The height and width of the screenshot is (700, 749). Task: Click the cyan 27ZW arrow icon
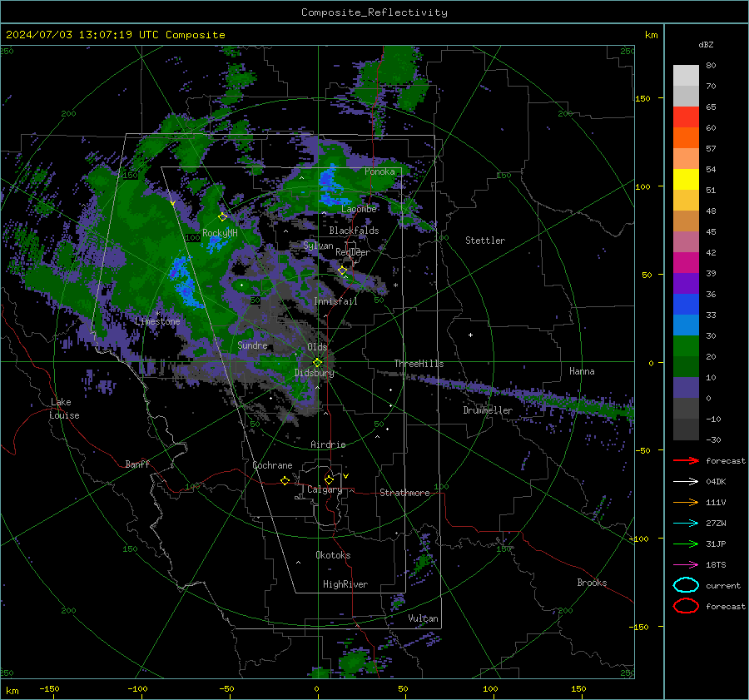(686, 524)
